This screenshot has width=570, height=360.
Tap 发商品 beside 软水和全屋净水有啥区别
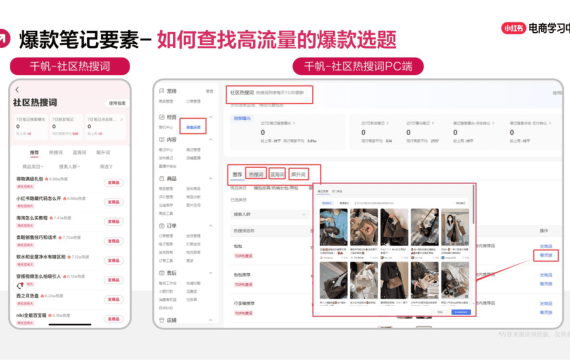click(113, 260)
